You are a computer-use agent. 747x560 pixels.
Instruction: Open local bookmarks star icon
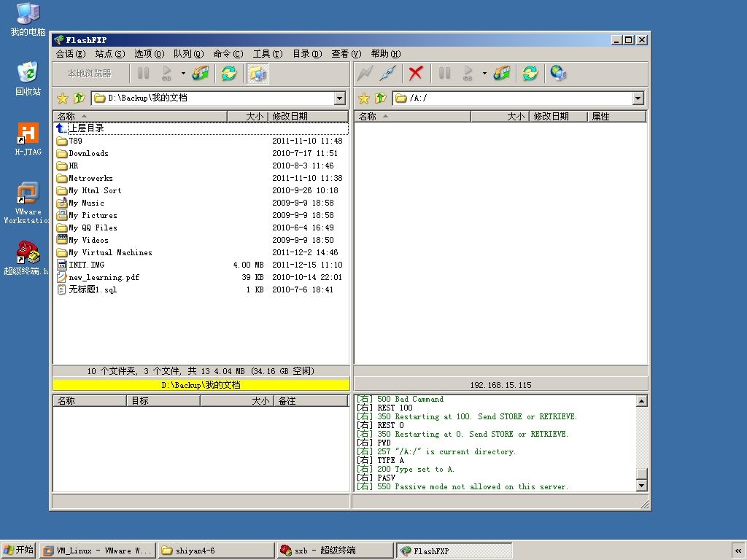63,98
